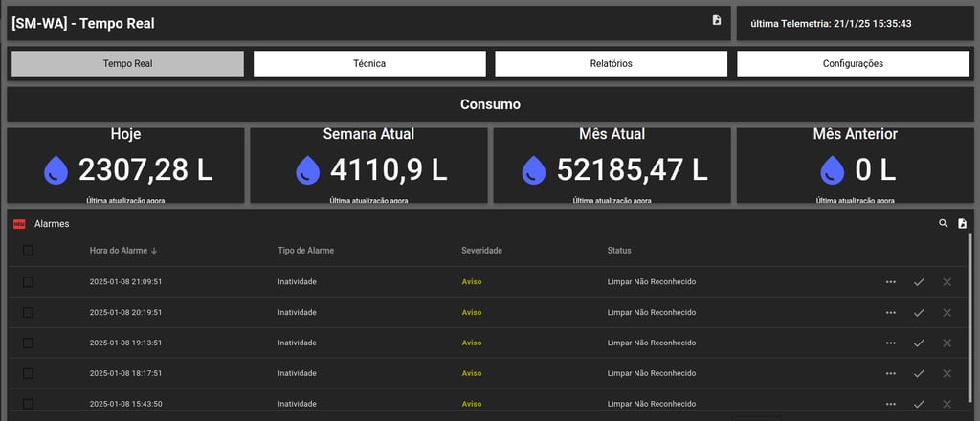The width and height of the screenshot is (980, 421).
Task: Click the 0 L previous month value
Action: pos(876,170)
